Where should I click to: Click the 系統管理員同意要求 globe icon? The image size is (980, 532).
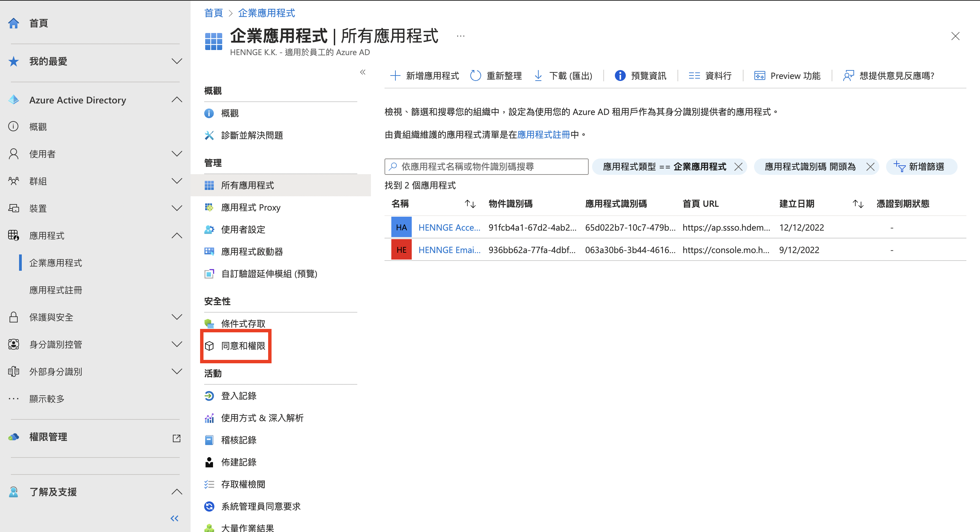209,506
